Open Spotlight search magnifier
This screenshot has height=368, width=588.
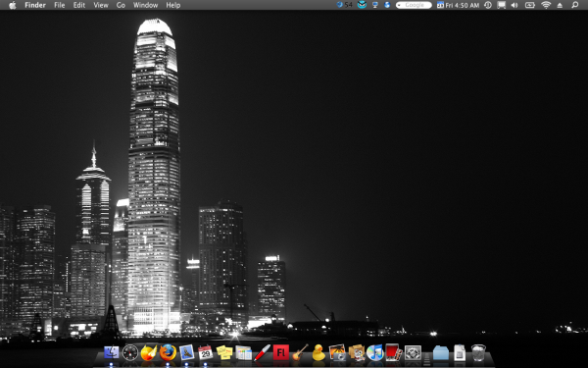coord(575,5)
